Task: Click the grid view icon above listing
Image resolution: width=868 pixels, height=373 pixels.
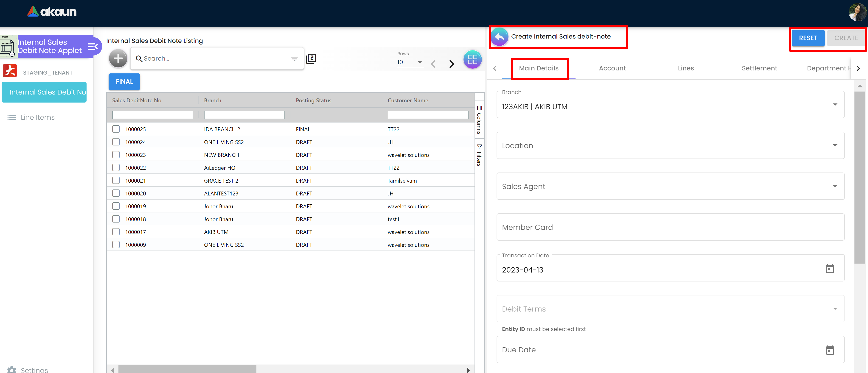Action: 472,60
